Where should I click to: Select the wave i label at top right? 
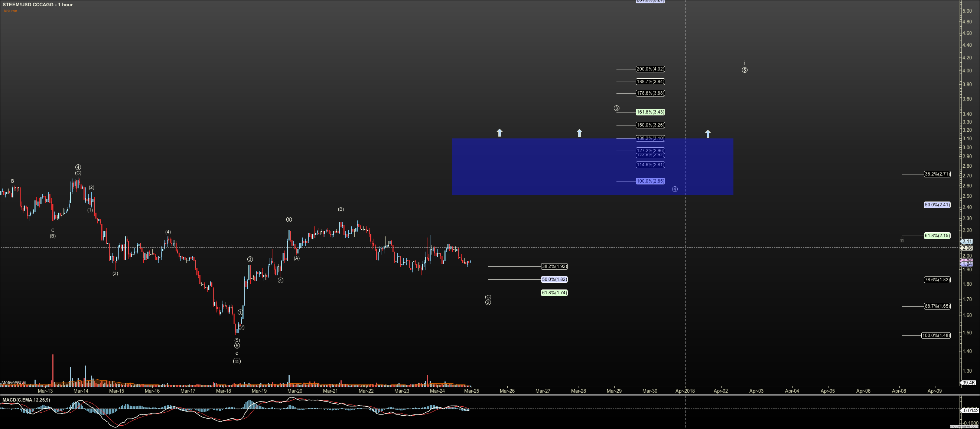[x=745, y=63]
